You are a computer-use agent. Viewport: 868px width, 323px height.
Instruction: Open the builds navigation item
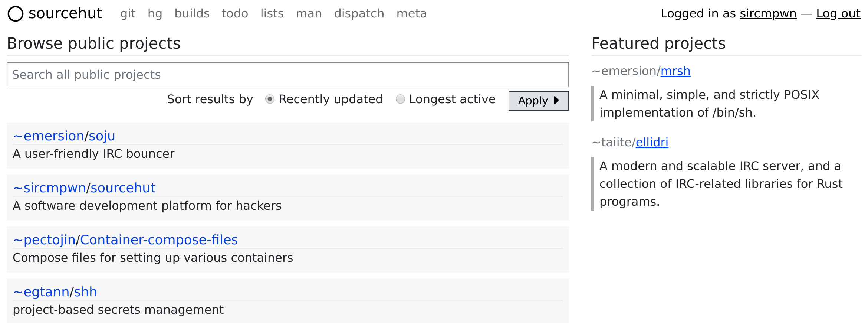(192, 14)
